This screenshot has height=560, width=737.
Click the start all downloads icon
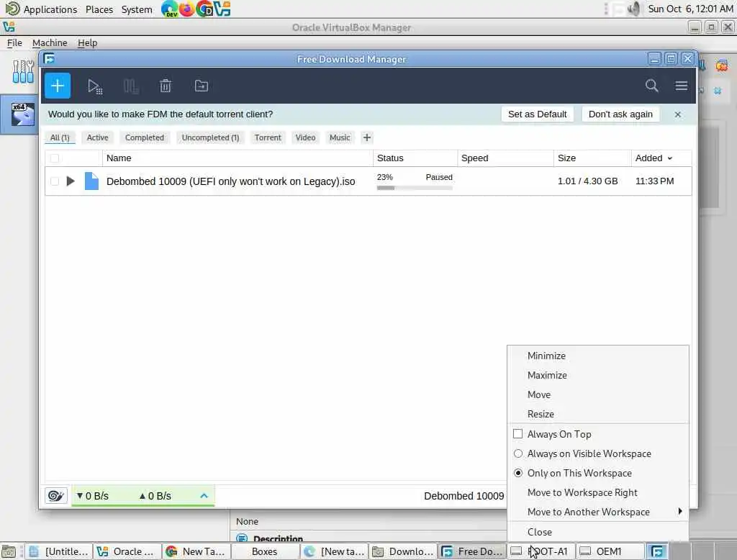(x=95, y=86)
